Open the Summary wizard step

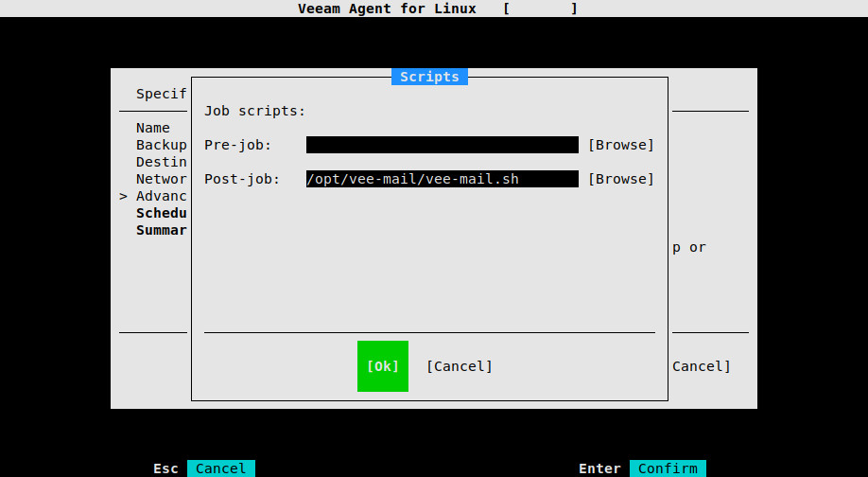coord(161,231)
